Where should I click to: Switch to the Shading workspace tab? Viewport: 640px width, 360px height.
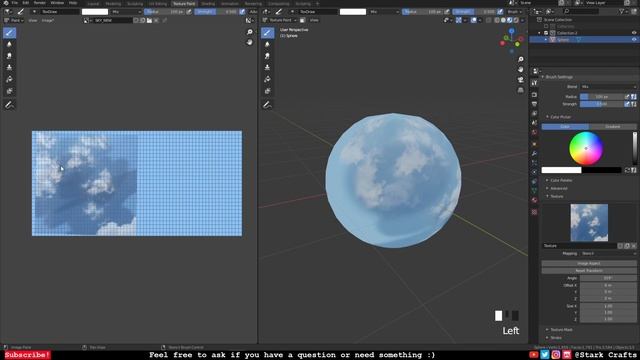click(208, 4)
